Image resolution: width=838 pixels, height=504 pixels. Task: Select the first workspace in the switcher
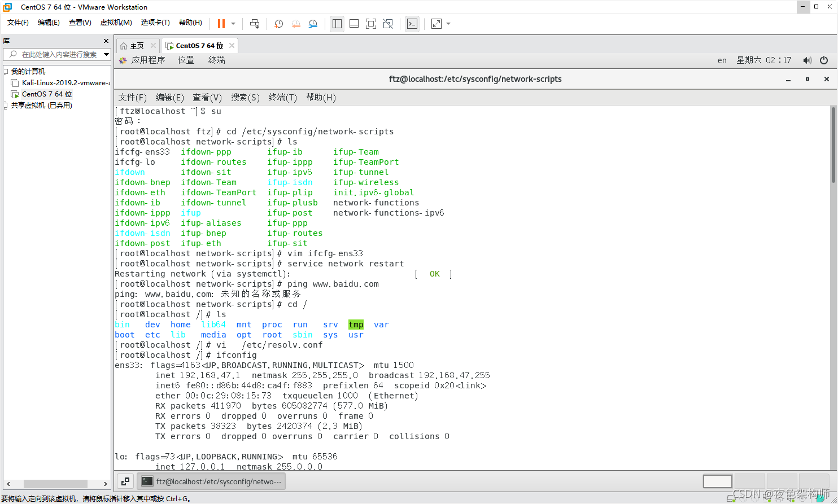(x=718, y=481)
